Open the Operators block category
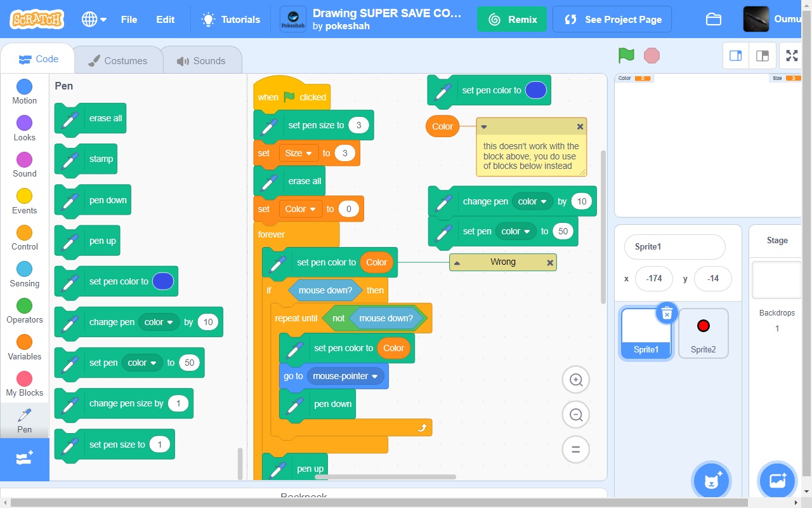This screenshot has height=508, width=812. click(24, 311)
